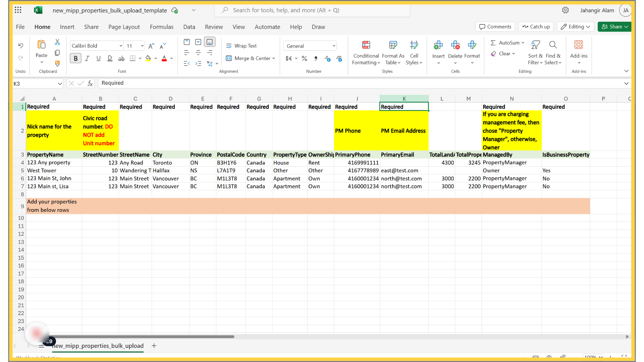Click the Borders icon

pos(133,58)
